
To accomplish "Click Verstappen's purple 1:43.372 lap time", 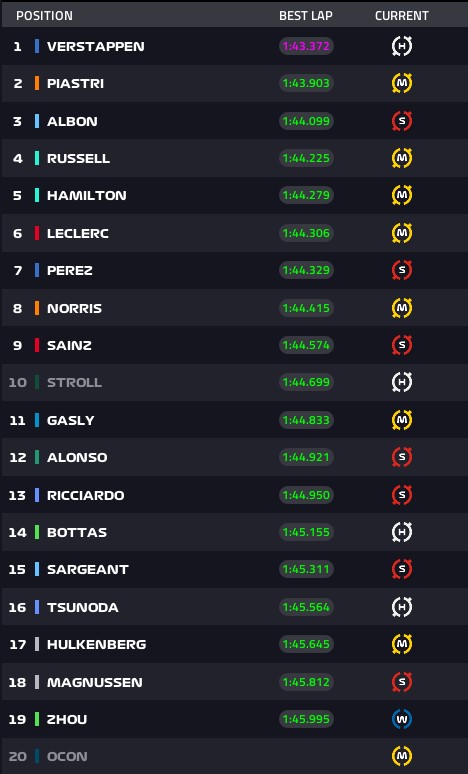I will point(306,46).
